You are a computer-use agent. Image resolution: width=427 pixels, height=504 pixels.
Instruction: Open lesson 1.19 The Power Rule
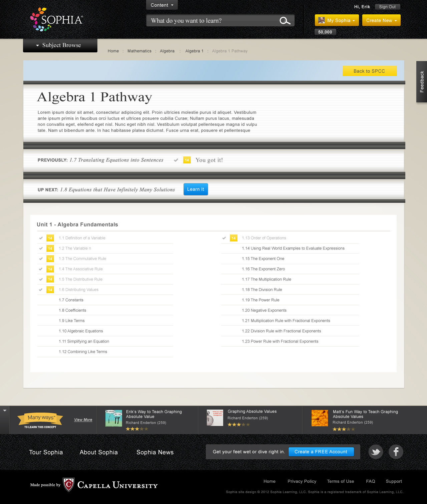(x=261, y=300)
